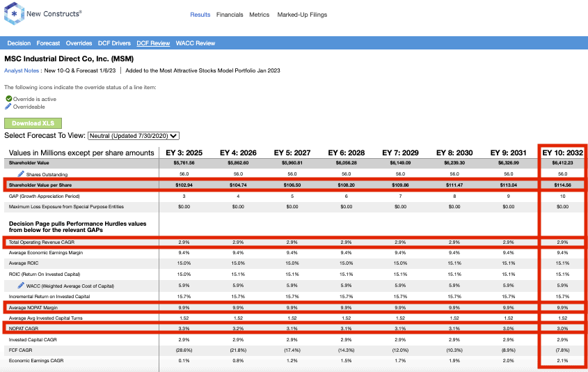This screenshot has height=372, width=588.
Task: Open the Marked-Up Filings navigation item
Action: [302, 15]
